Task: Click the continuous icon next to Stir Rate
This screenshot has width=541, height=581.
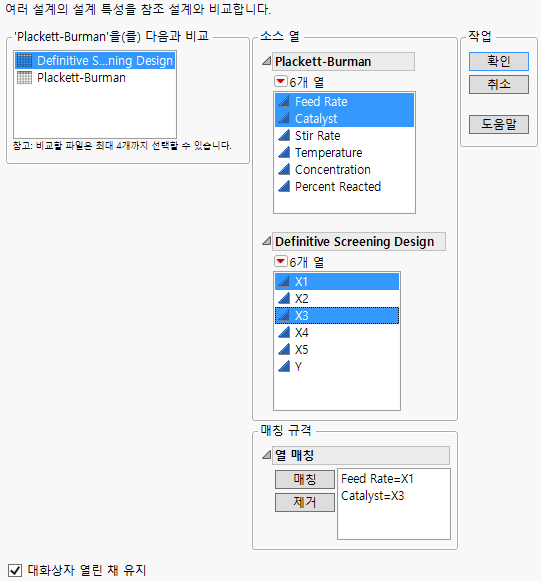Action: (284, 135)
